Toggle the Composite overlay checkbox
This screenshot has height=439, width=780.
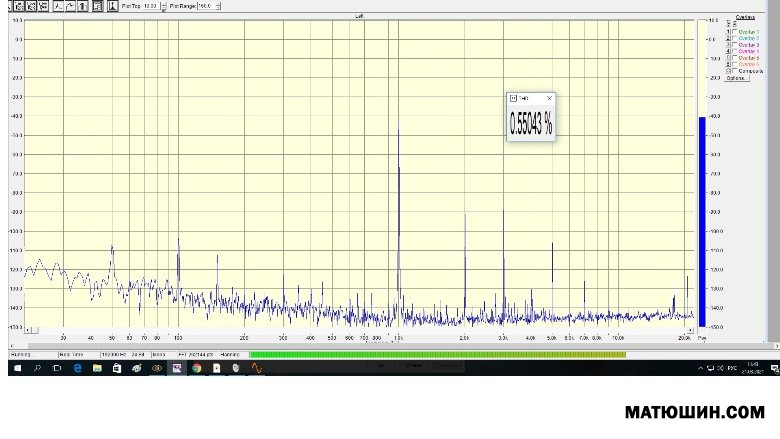[736, 71]
